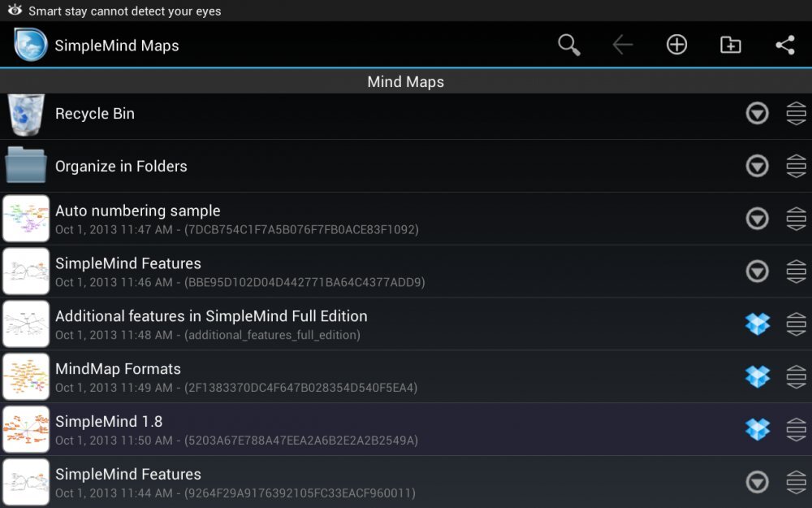
Task: Tap Dropbox icon for MindMap Formats
Action: [x=758, y=376]
